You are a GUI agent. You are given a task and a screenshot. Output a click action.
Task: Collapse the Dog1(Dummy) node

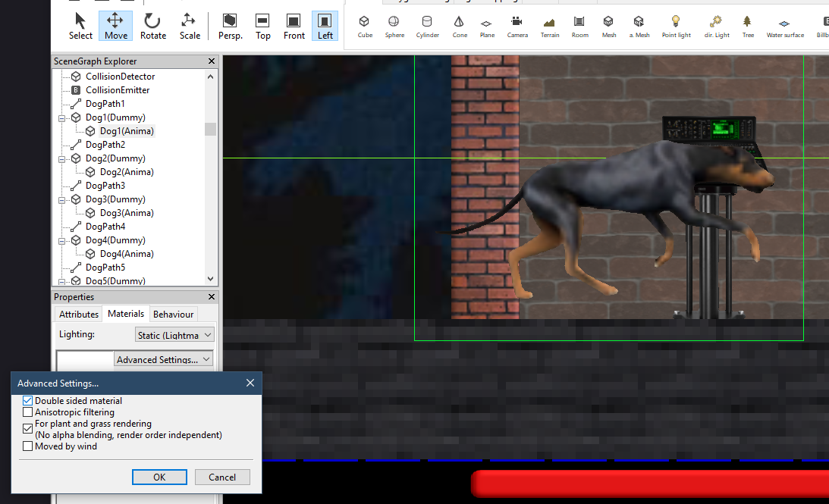[62, 117]
